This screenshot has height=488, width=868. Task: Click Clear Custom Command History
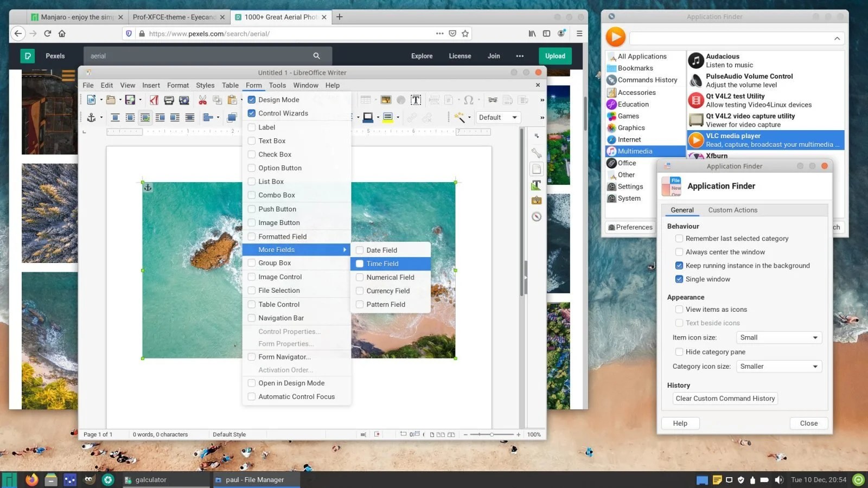(x=725, y=398)
